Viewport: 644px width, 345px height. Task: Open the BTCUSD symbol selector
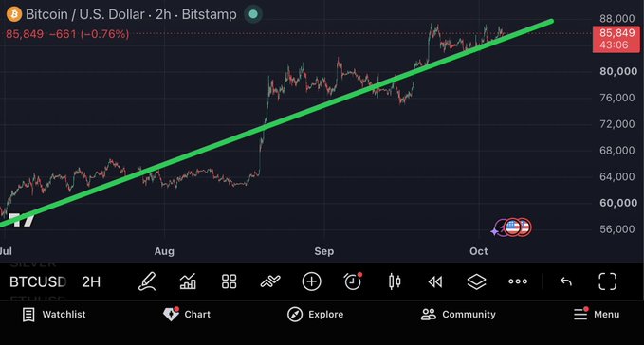(38, 281)
